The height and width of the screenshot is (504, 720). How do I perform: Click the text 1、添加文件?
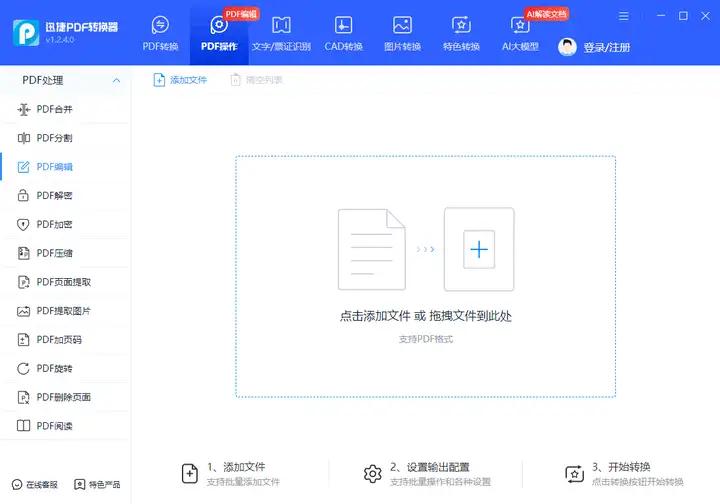tap(236, 467)
